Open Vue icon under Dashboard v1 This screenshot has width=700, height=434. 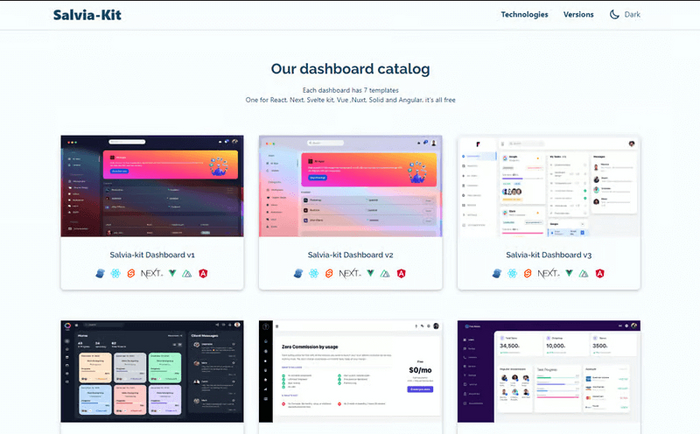click(x=172, y=273)
